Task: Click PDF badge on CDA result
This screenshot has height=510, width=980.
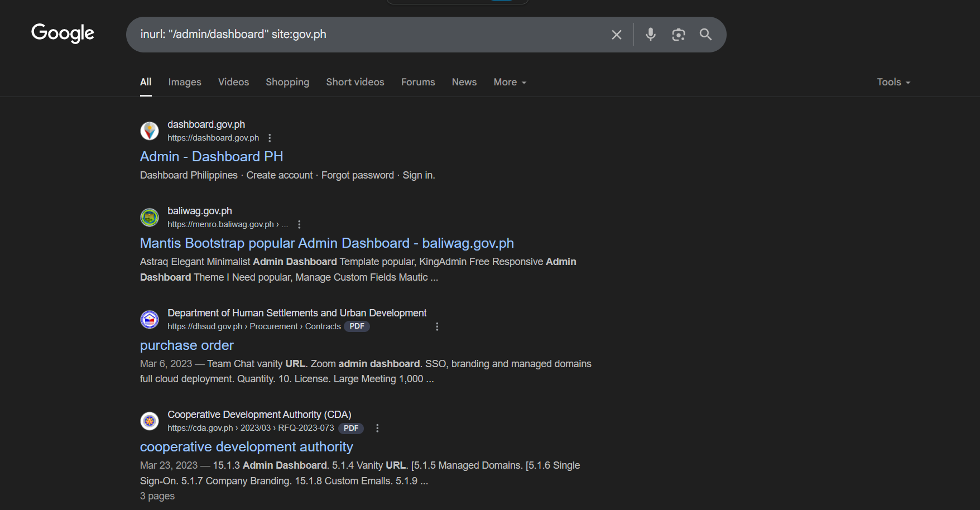Action: point(351,428)
